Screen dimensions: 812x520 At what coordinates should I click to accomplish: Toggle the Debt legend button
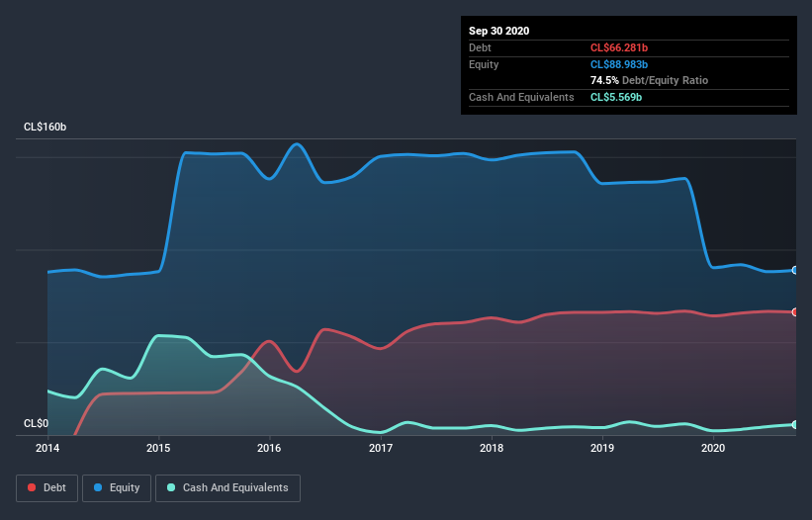46,488
